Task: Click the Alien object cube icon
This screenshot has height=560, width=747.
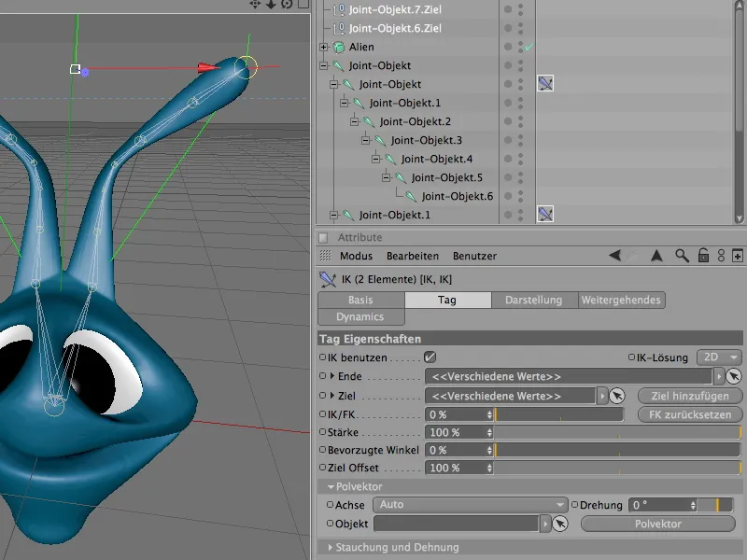Action: click(339, 47)
